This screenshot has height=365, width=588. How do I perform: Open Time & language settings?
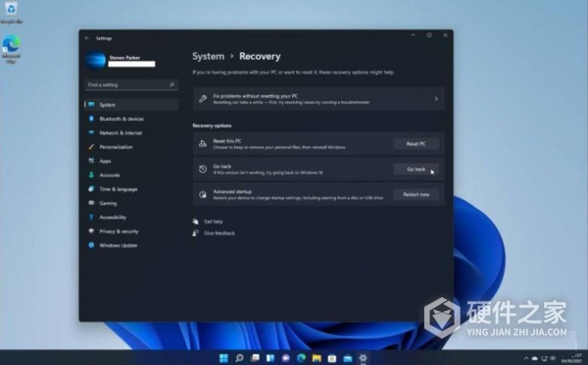[131, 189]
